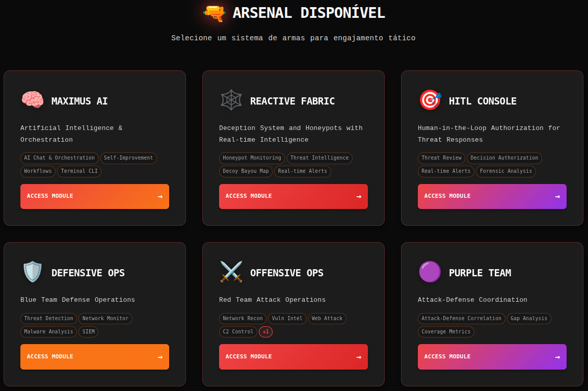Expand the +1 badge on OFFENSIVE OPS
Viewport: 588px width, 391px height.
(x=265, y=332)
